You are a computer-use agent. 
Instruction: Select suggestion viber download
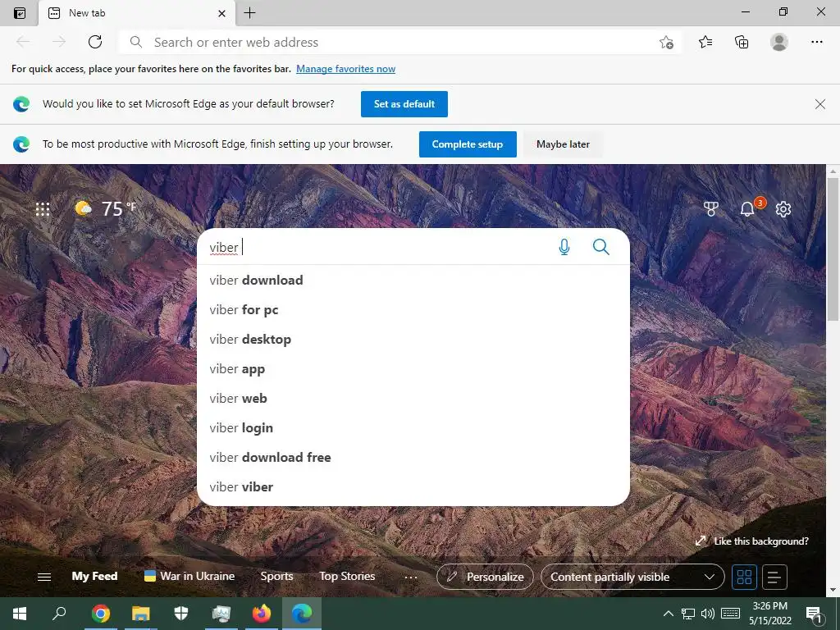[x=413, y=281]
